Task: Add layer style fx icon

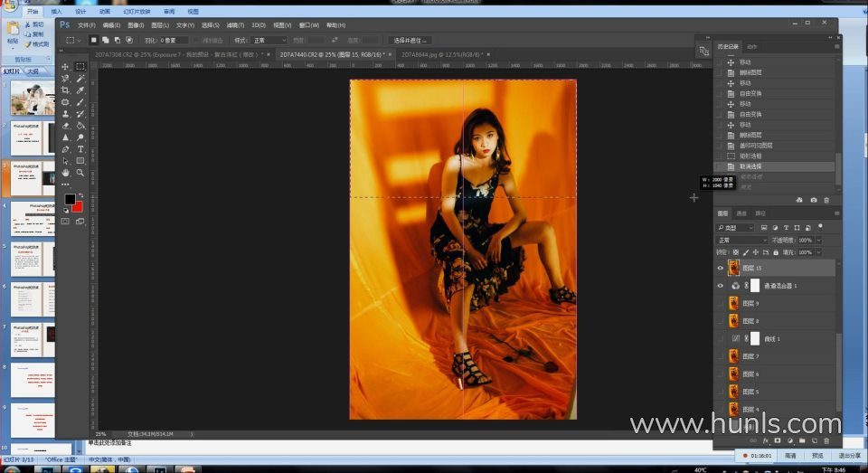Action: click(766, 440)
